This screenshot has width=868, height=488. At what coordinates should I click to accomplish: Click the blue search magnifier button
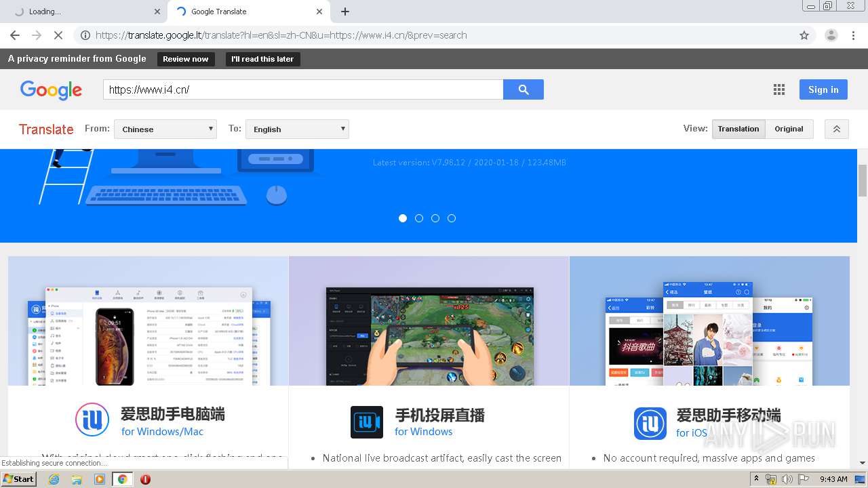[x=524, y=89]
